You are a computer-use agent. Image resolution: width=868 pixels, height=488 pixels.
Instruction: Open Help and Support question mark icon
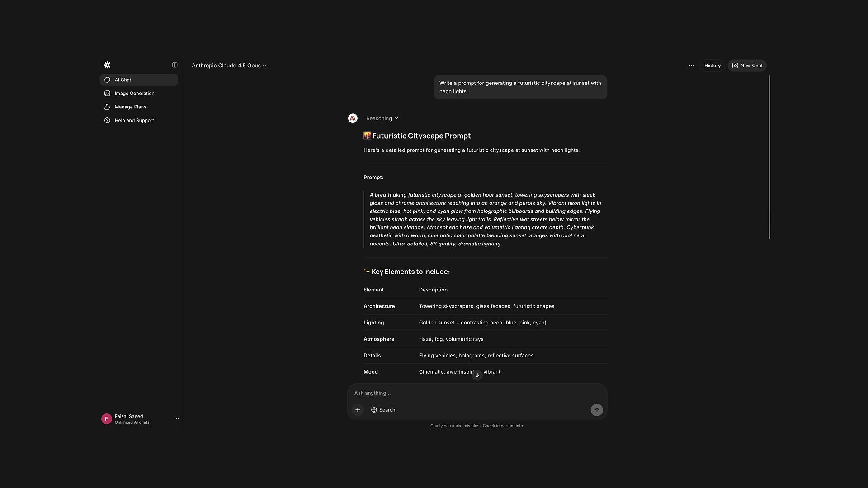[x=107, y=120]
